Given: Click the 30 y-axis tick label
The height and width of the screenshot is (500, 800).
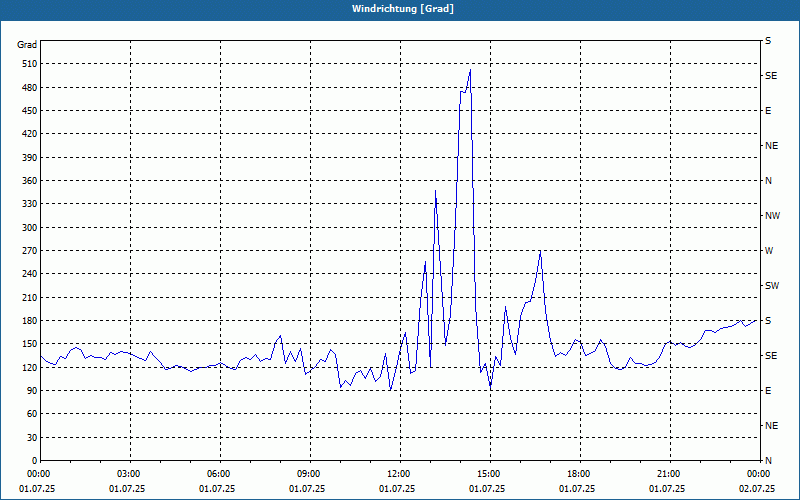Looking at the screenshot, I should pyautogui.click(x=32, y=437).
